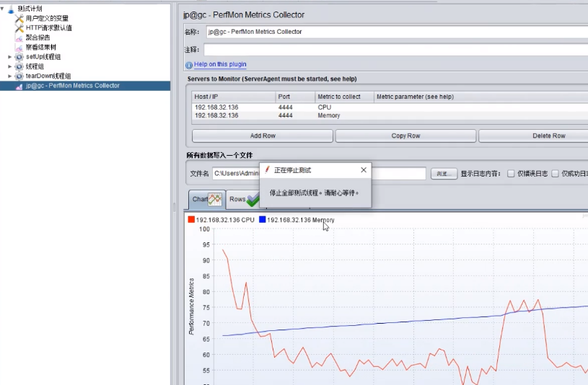Screen dimensions: 588x385
Task: Click the setUp线程组 gear icon
Action: coord(19,57)
